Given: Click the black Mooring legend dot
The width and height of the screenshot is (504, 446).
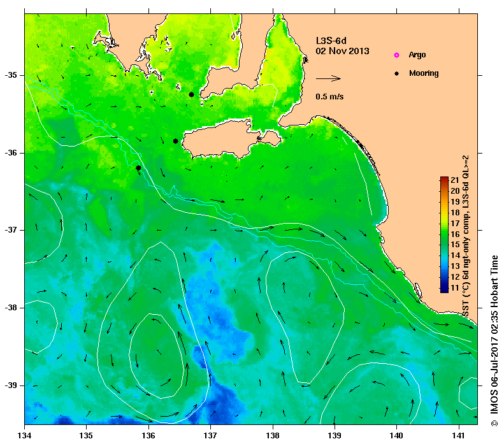Looking at the screenshot, I should [397, 73].
